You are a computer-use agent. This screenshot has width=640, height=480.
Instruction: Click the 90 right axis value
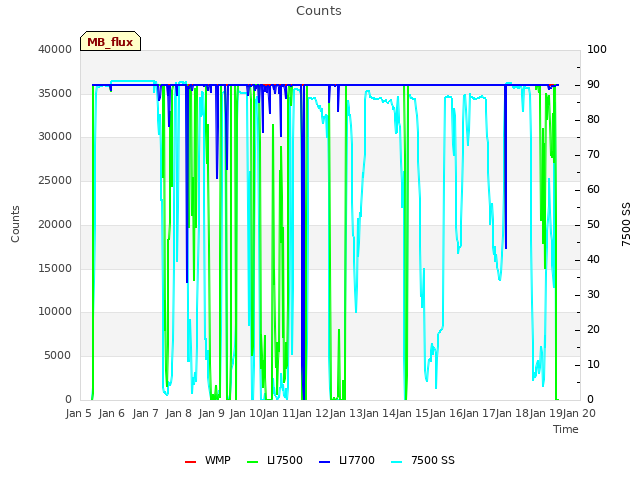(x=593, y=84)
